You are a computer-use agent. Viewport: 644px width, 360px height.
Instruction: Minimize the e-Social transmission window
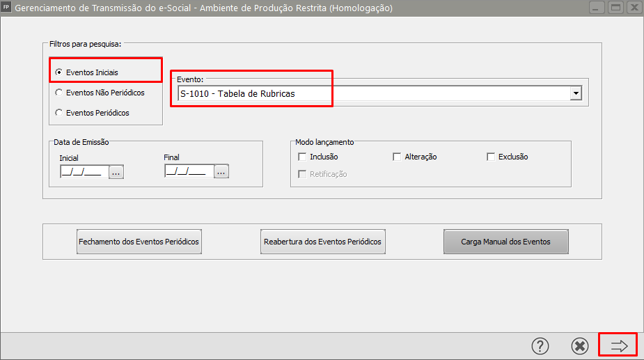point(596,8)
